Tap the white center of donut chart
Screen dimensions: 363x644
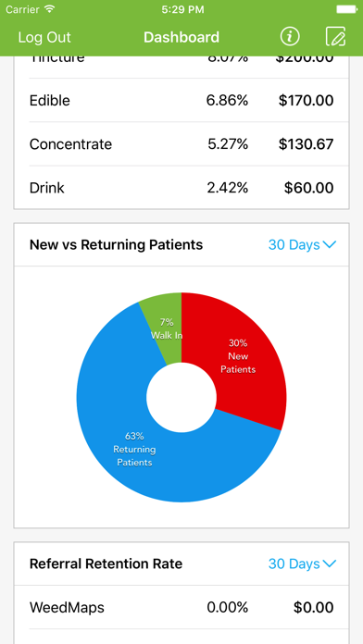(181, 397)
